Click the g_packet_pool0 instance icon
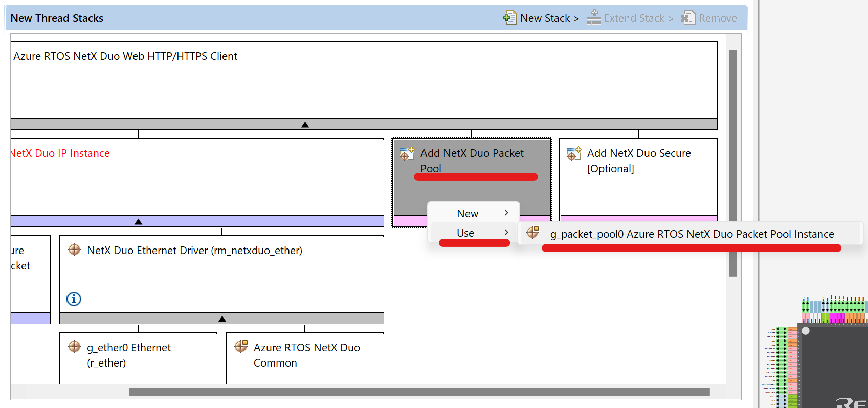The image size is (868, 408). 532,233
